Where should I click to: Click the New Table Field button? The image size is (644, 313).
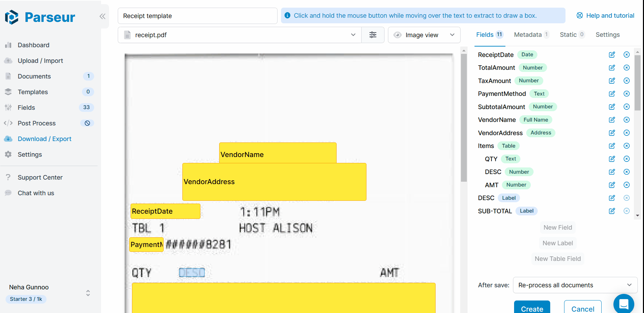(558, 258)
